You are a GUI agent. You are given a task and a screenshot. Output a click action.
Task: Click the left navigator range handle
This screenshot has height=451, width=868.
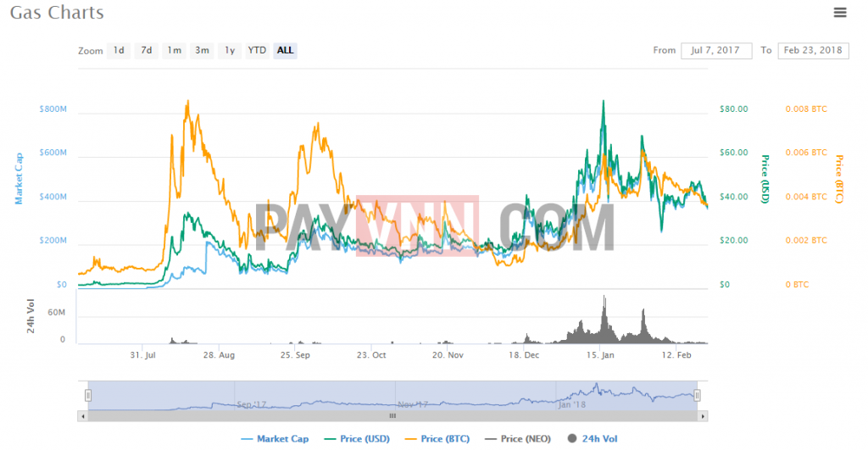pyautogui.click(x=88, y=395)
